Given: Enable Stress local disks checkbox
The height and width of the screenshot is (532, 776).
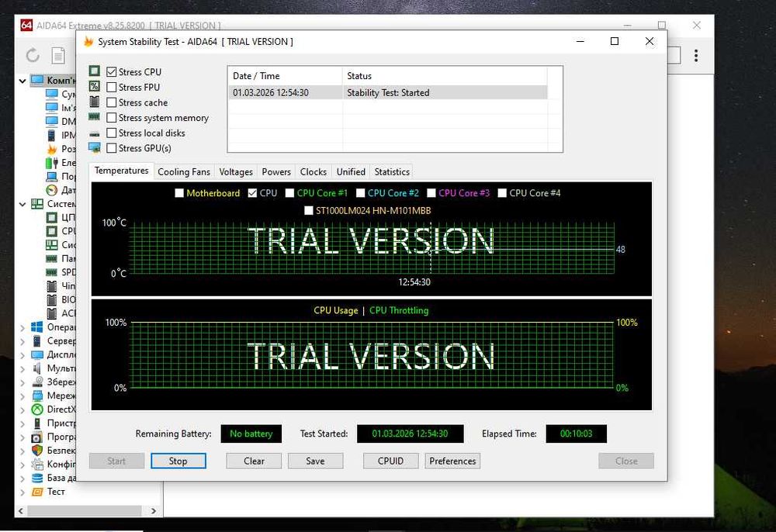Looking at the screenshot, I should 111,133.
